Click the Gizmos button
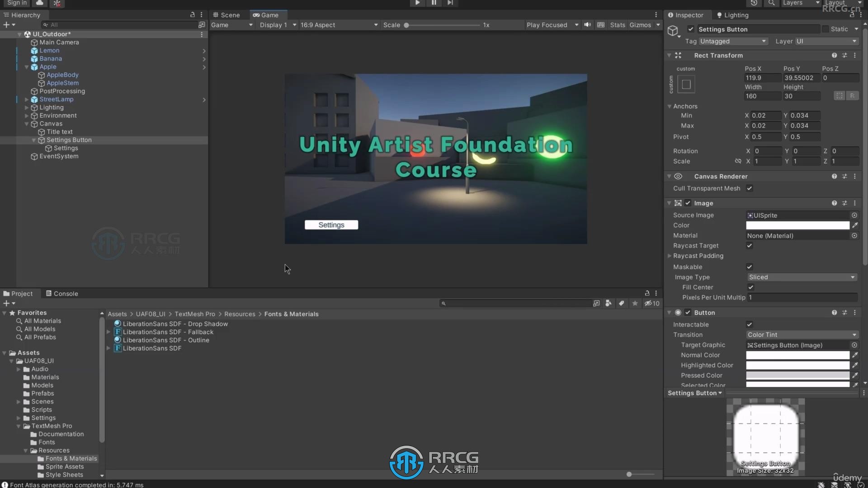 pos(641,25)
